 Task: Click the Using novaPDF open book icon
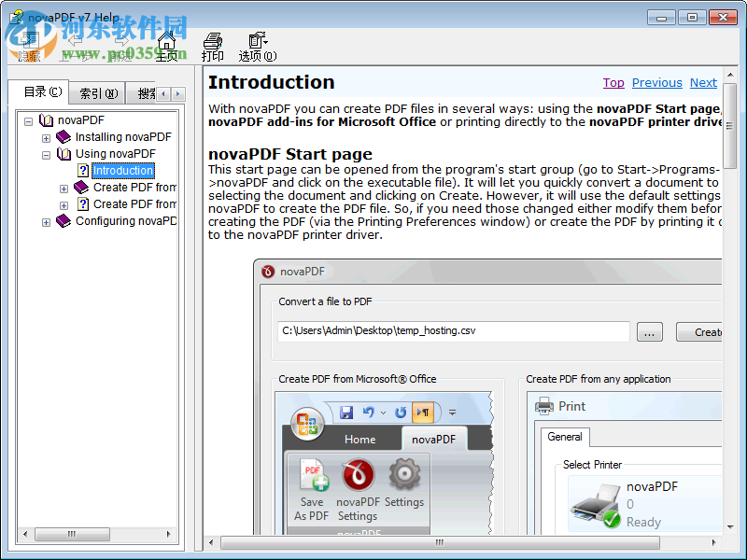click(x=63, y=154)
